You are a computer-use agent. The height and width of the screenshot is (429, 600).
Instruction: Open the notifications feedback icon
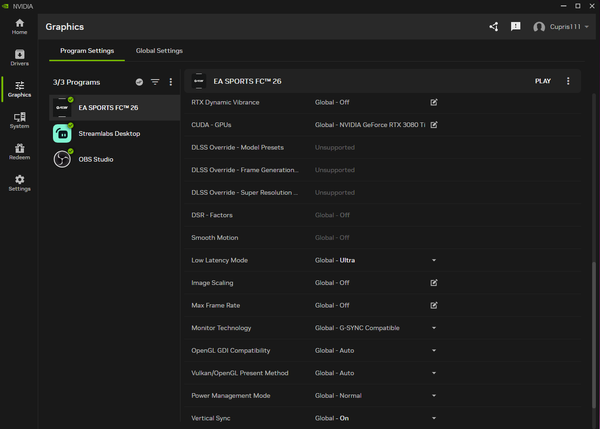(x=516, y=27)
